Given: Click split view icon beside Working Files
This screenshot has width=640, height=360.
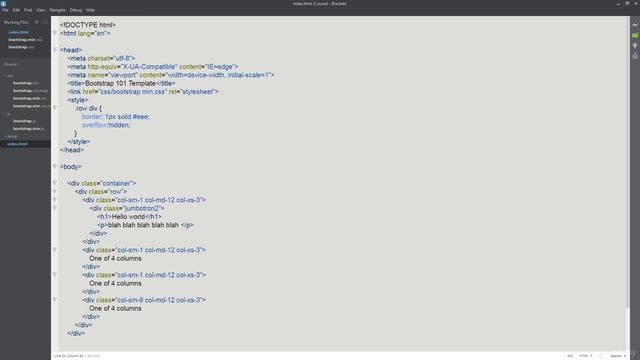Looking at the screenshot, I should pos(45,22).
